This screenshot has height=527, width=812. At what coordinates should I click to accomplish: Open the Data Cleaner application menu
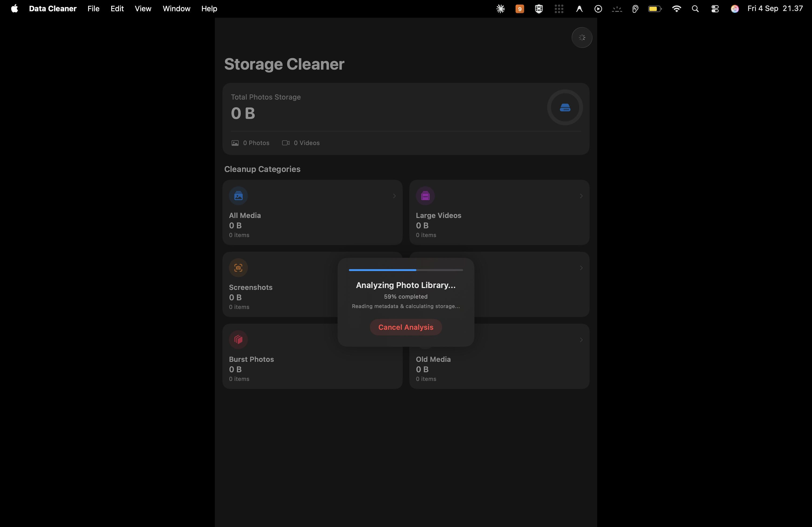[x=53, y=9]
